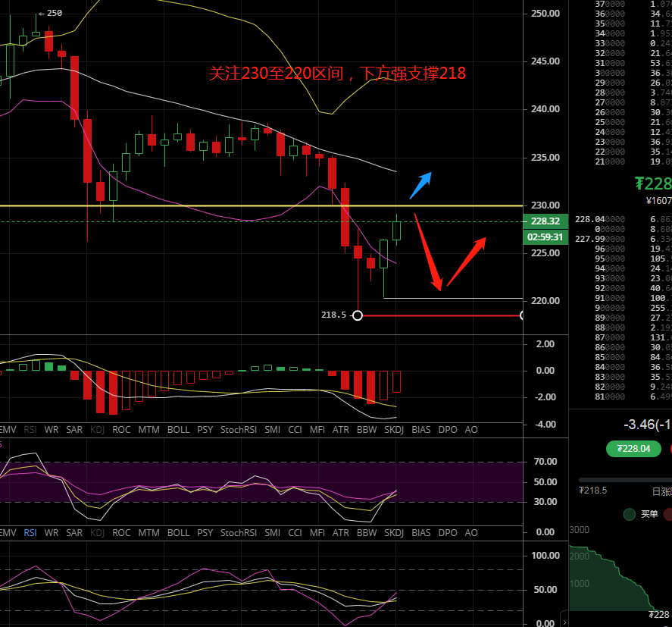This screenshot has width=672, height=627.
Task: Click the 250 high price marker
Action: (54, 13)
